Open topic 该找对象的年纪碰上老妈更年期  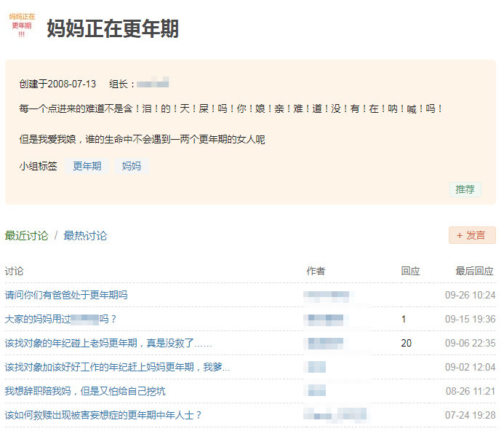[108, 343]
